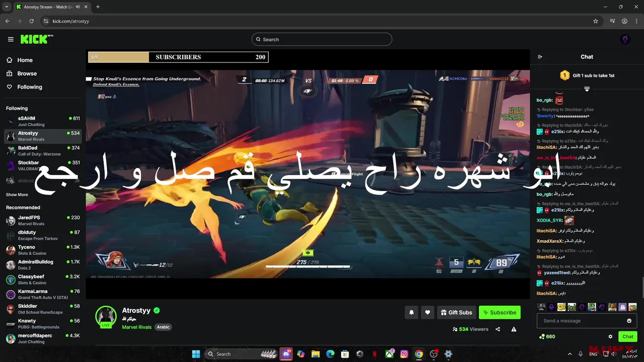Image resolution: width=644 pixels, height=362 pixels.
Task: Open the user profile avatar menu
Action: point(625,39)
